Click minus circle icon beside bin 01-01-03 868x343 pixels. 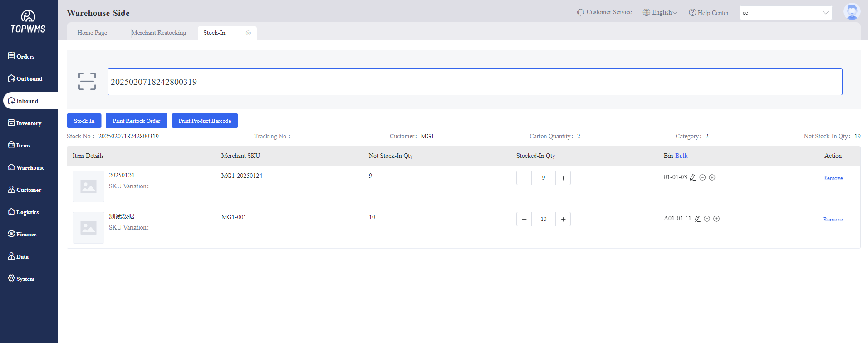point(702,177)
